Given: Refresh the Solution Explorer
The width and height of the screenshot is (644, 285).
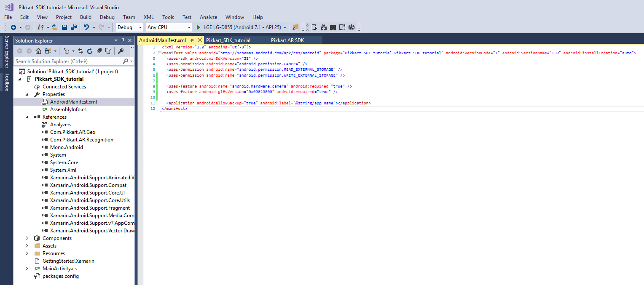Looking at the screenshot, I should click(x=90, y=51).
